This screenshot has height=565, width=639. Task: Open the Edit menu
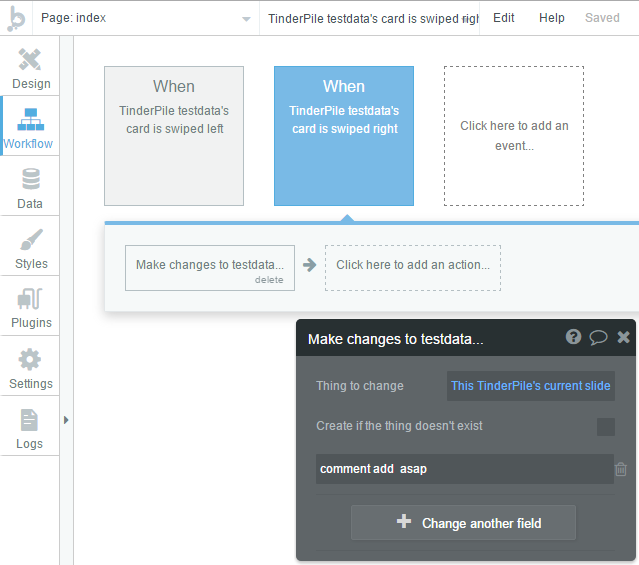[x=504, y=18]
